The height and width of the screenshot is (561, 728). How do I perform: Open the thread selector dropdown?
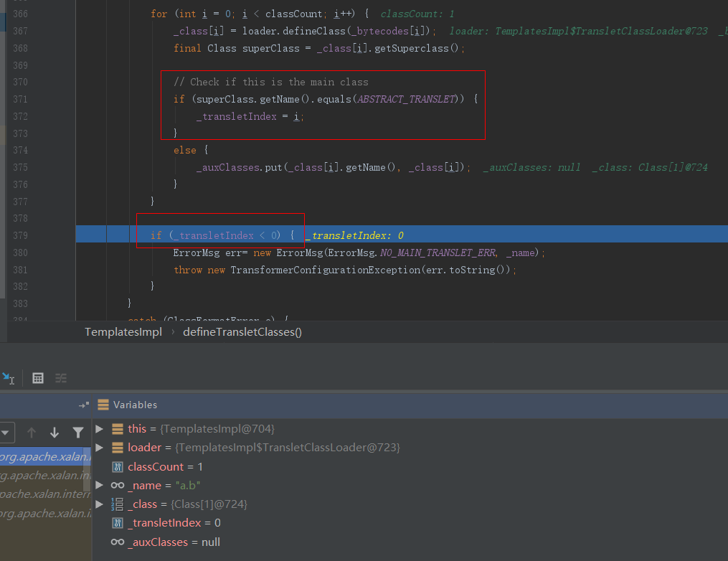coord(6,433)
